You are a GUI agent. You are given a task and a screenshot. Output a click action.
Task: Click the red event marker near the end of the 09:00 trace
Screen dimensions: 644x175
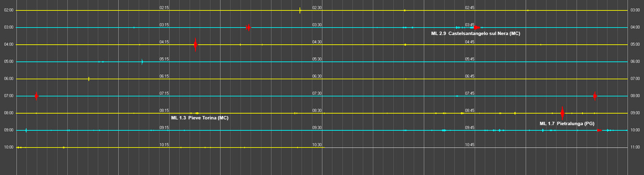599,130
